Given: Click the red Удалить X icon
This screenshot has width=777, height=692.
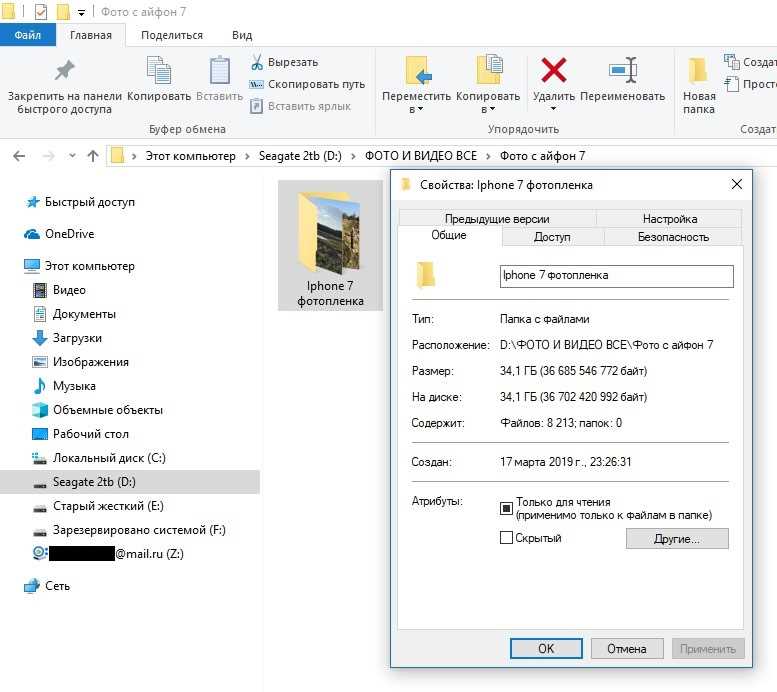Looking at the screenshot, I should (553, 70).
